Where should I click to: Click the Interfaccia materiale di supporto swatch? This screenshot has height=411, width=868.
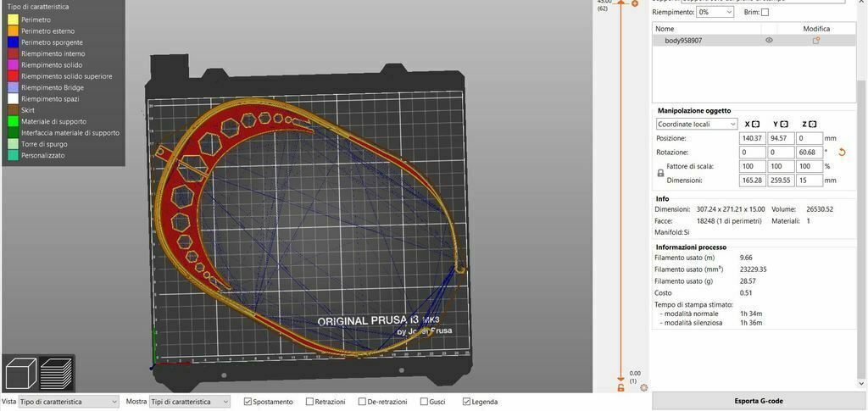point(13,133)
